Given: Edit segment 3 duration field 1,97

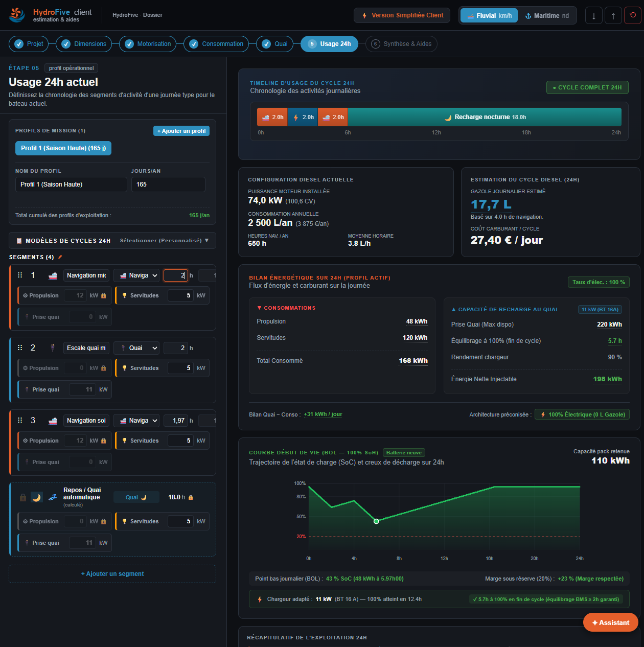Looking at the screenshot, I should pos(175,421).
